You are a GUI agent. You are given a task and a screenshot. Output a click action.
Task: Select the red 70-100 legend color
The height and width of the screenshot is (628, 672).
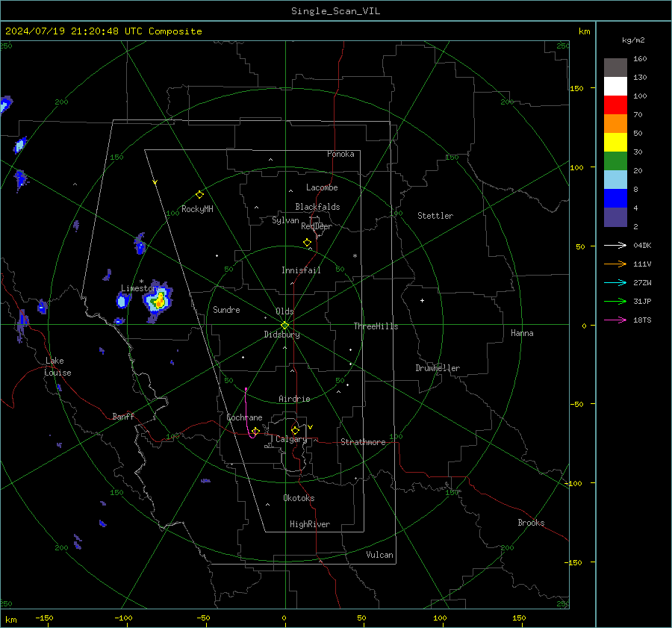[x=615, y=105]
